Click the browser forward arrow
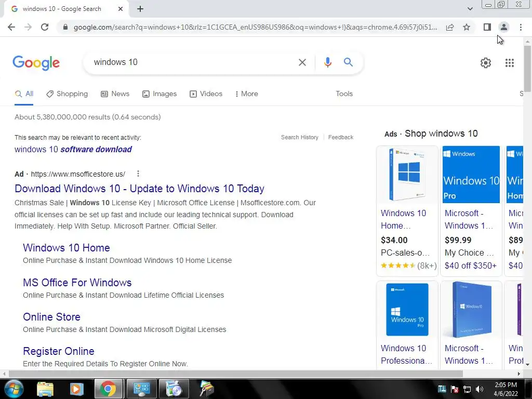This screenshot has height=399, width=532. point(28,27)
